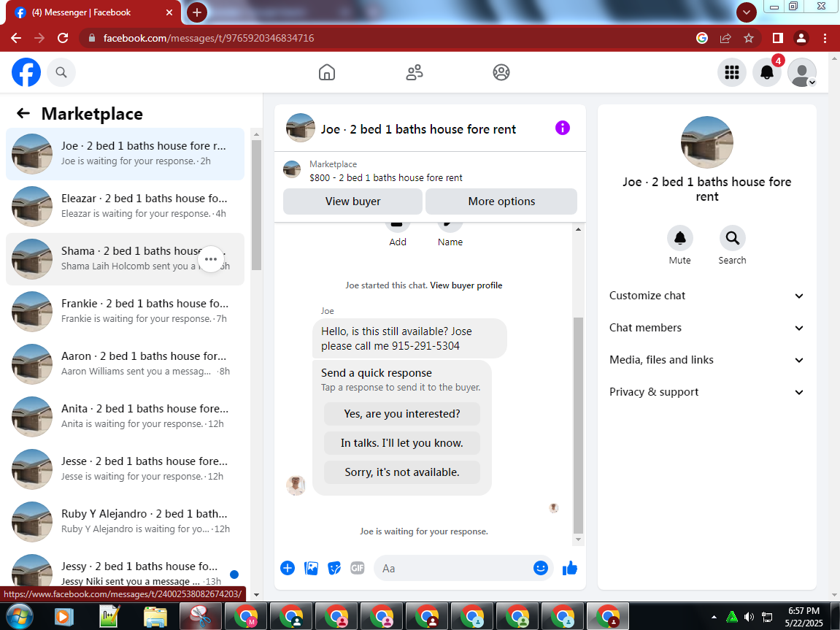Click the Facebook logo icon
This screenshot has height=630, width=840.
click(x=26, y=72)
